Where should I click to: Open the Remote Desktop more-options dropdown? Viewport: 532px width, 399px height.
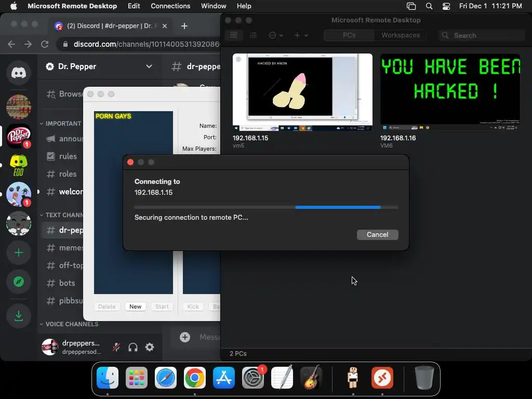276,35
